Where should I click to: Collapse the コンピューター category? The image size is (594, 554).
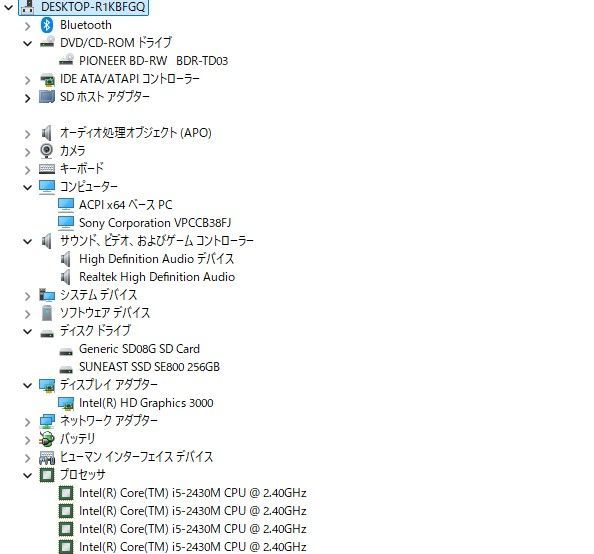pos(27,187)
